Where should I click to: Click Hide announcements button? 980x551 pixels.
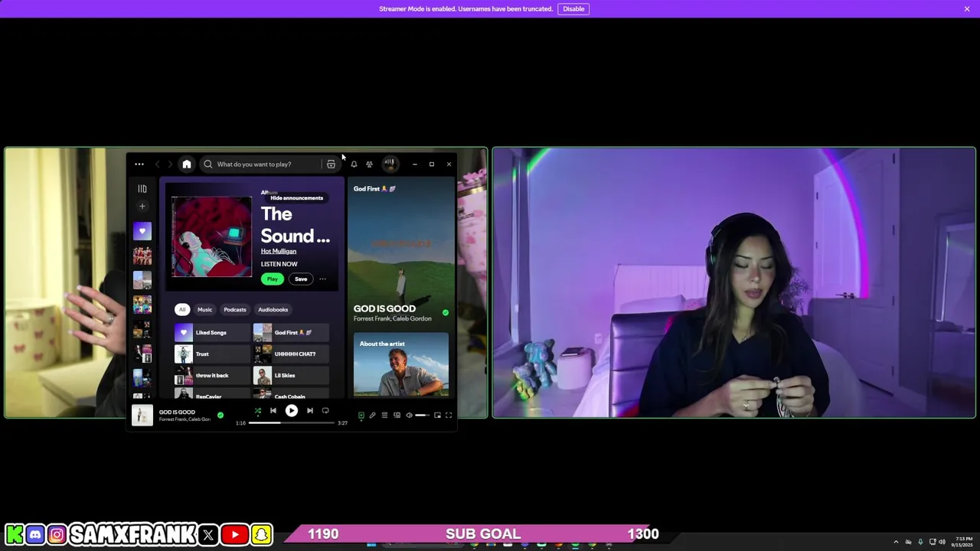[296, 197]
